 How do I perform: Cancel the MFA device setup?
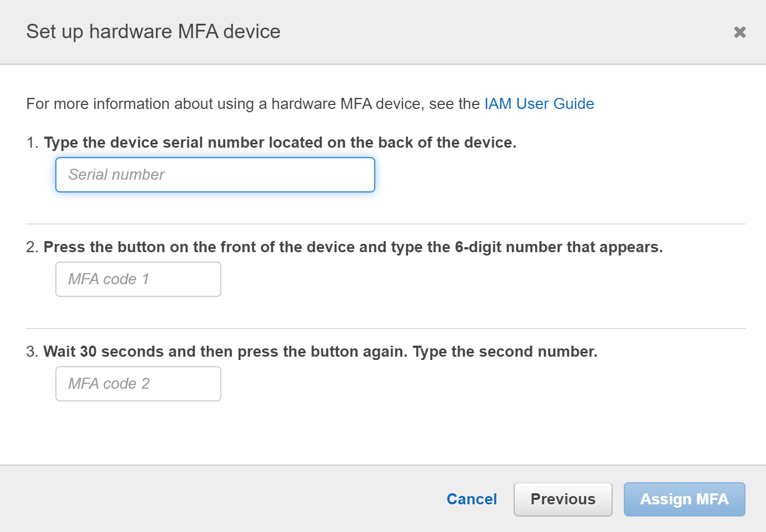click(472, 499)
